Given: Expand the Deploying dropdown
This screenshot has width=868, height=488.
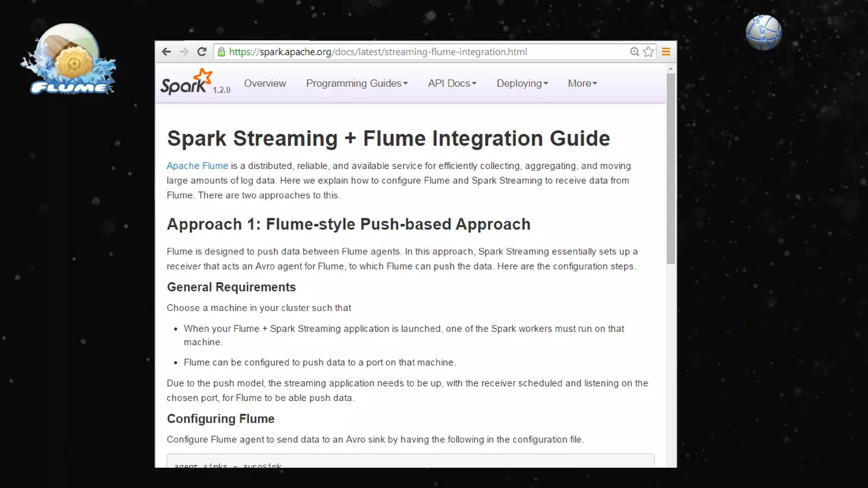Looking at the screenshot, I should point(522,83).
